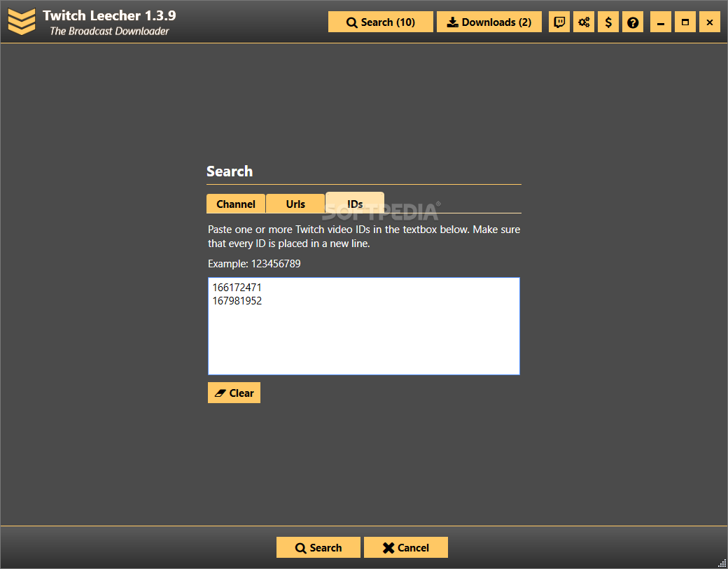This screenshot has height=569, width=728.
Task: Click the Twitch Leecher logo icon
Action: (22, 22)
